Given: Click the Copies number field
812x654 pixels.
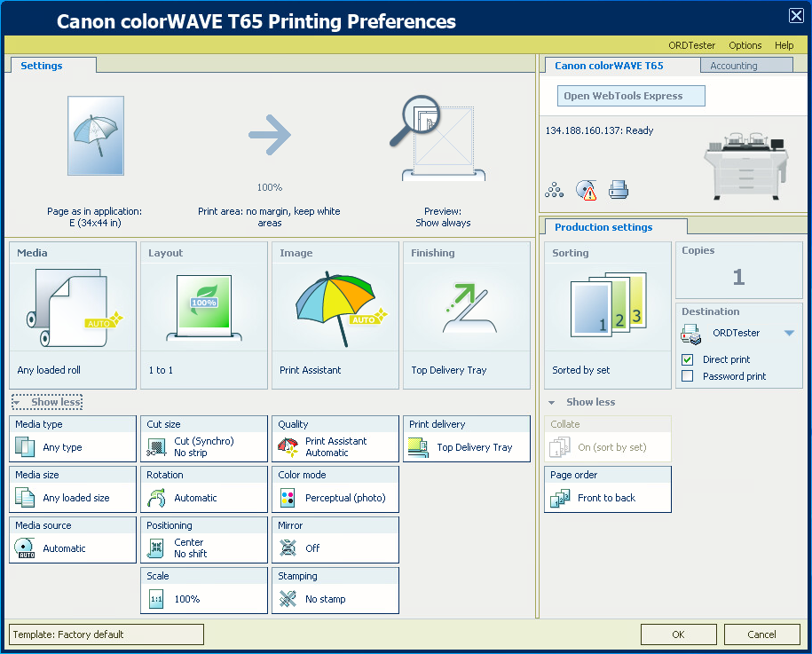Looking at the screenshot, I should [x=738, y=278].
